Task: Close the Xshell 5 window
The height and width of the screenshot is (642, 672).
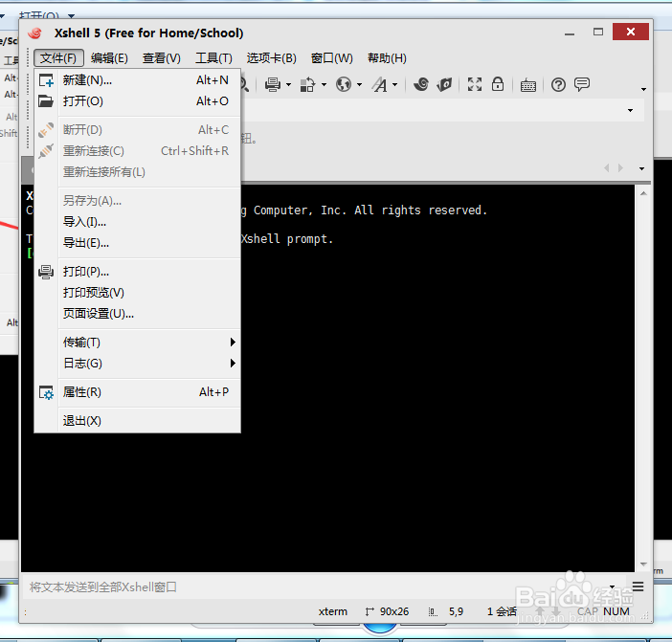Action: tap(631, 32)
